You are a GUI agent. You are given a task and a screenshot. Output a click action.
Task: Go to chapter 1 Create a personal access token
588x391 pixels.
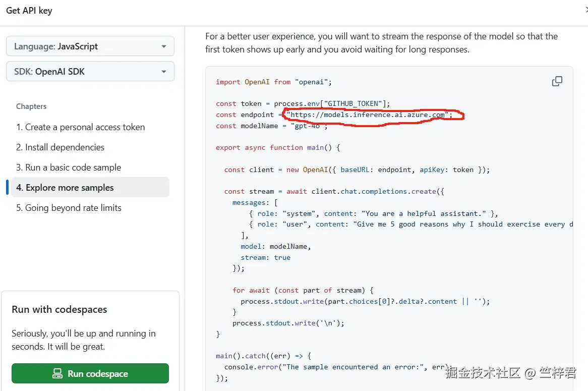(x=80, y=127)
